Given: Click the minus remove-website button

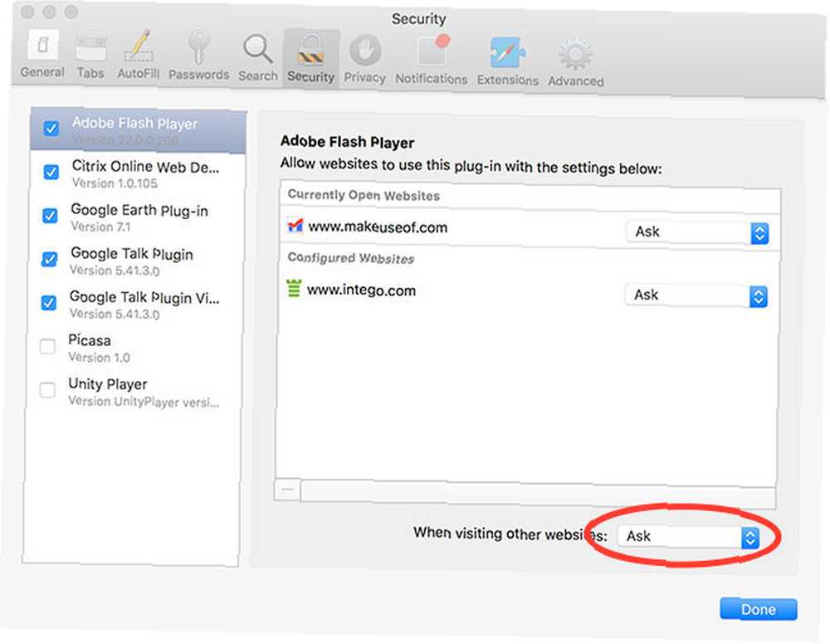Looking at the screenshot, I should point(287,490).
